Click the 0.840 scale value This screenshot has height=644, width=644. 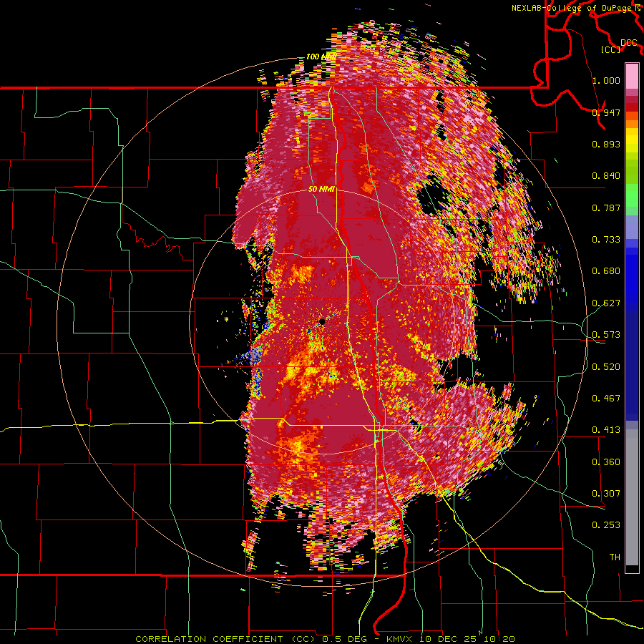tap(606, 176)
